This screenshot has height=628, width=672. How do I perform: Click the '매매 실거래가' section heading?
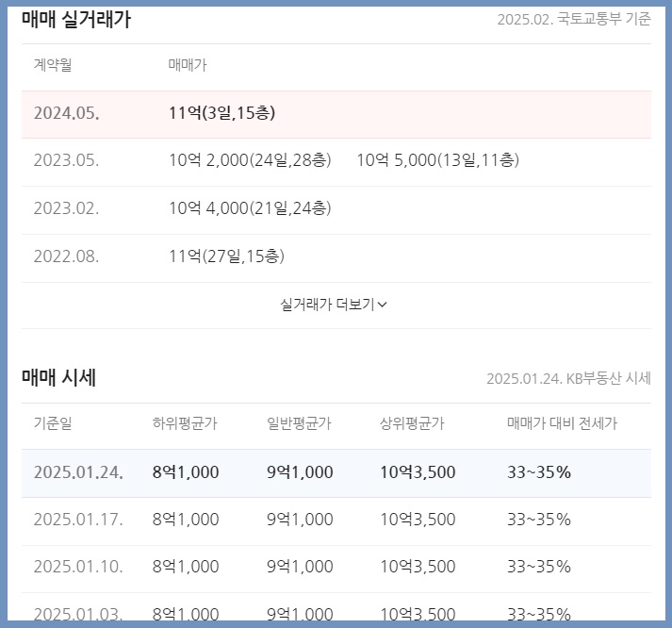click(x=76, y=19)
